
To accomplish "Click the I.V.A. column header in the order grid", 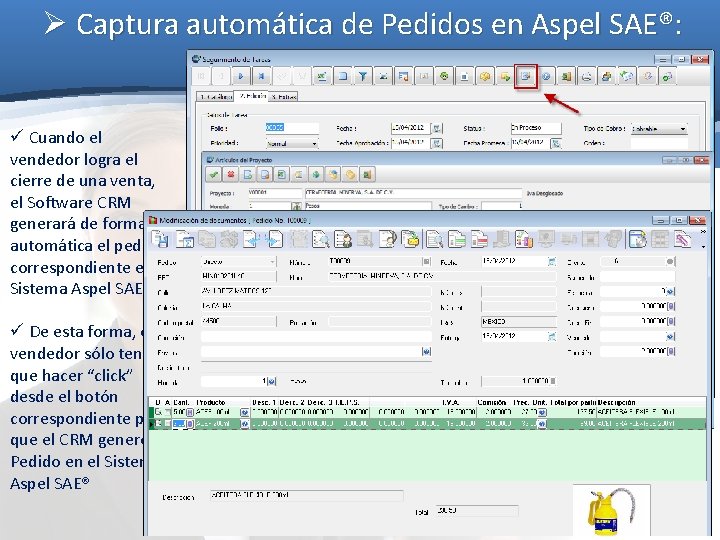I will [x=450, y=402].
